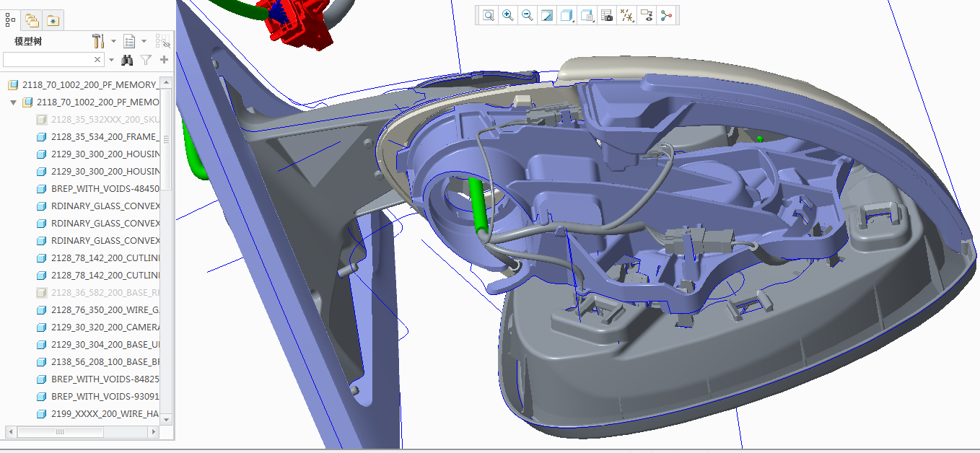Select greyed 2128_36_582_200_BASE_R item
The width and height of the screenshot is (980, 453).
click(x=98, y=293)
